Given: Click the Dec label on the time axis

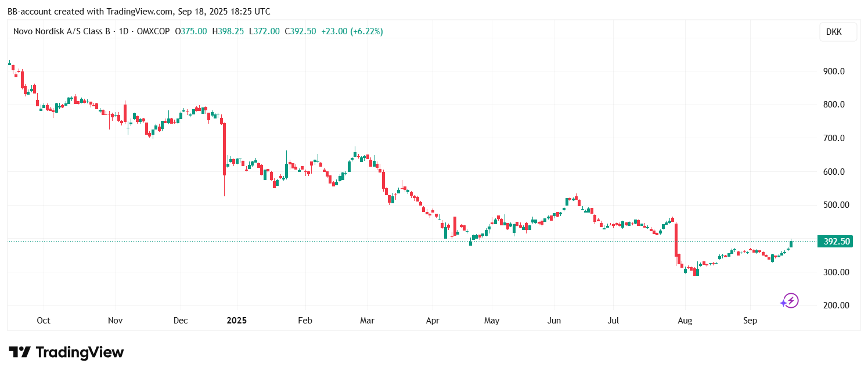Looking at the screenshot, I should (x=181, y=321).
